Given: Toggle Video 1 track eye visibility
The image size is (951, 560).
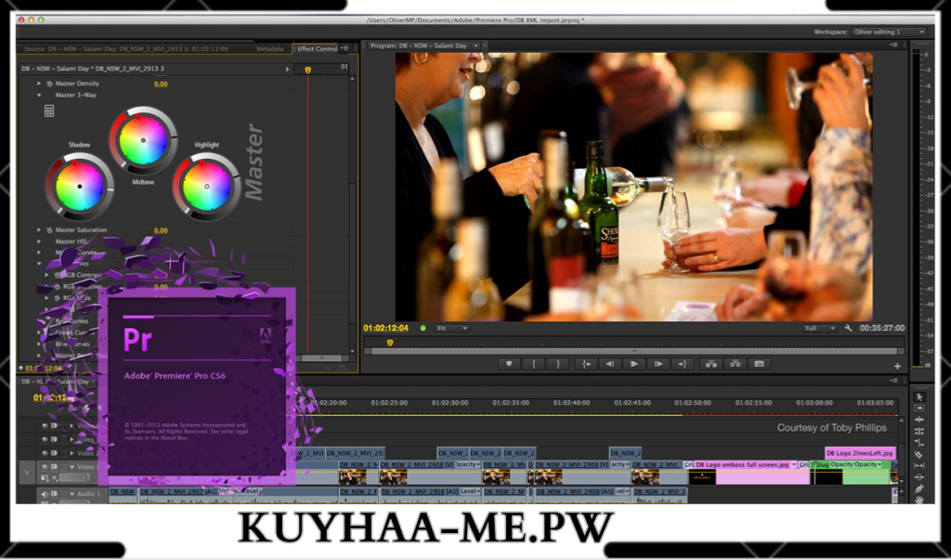Looking at the screenshot, I should coord(45,467).
